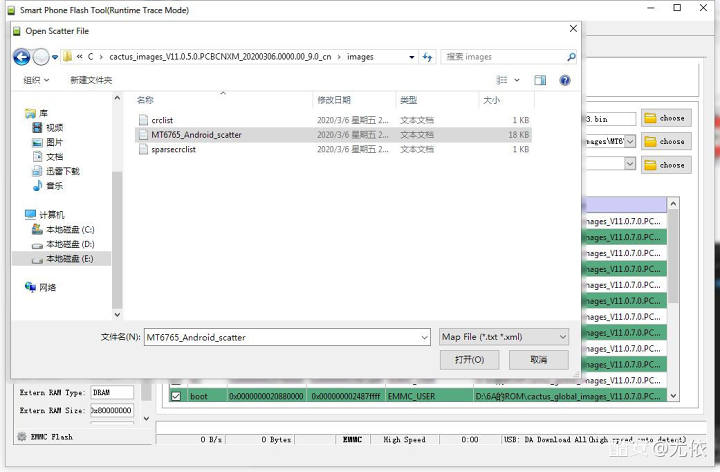
Task: Select the crclist text file
Action: (162, 120)
